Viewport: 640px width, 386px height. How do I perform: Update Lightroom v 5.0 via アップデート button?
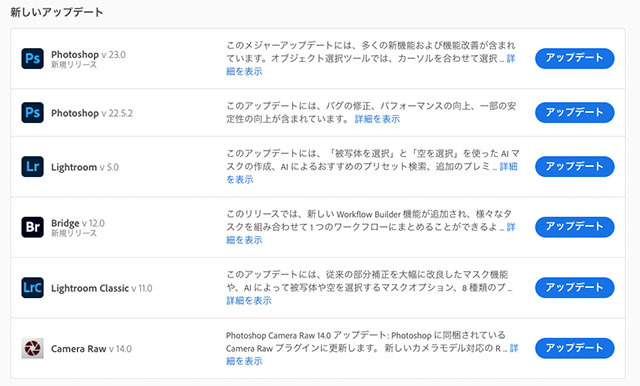(575, 166)
